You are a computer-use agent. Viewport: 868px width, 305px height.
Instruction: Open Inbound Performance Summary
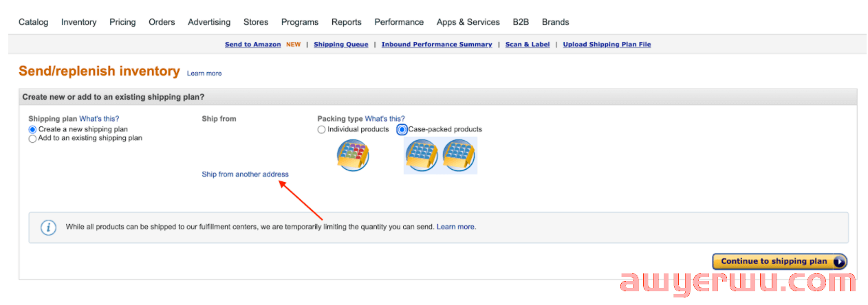click(437, 45)
